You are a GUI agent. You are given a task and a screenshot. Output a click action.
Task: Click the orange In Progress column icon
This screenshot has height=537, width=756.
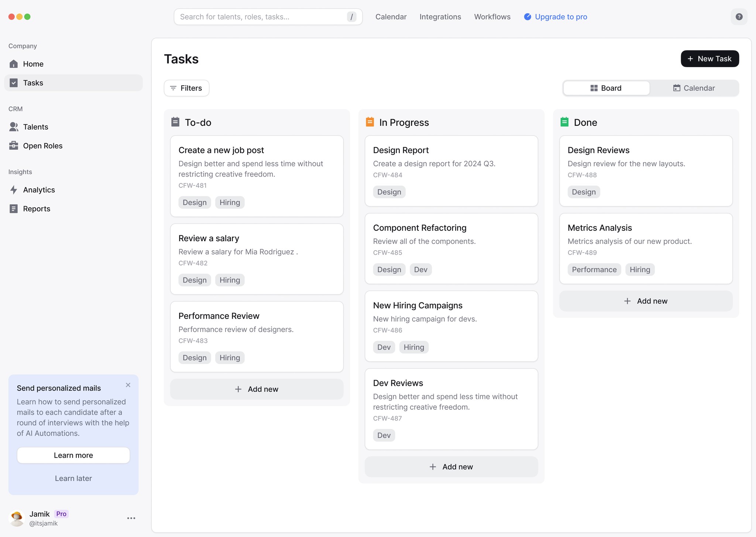[370, 122]
